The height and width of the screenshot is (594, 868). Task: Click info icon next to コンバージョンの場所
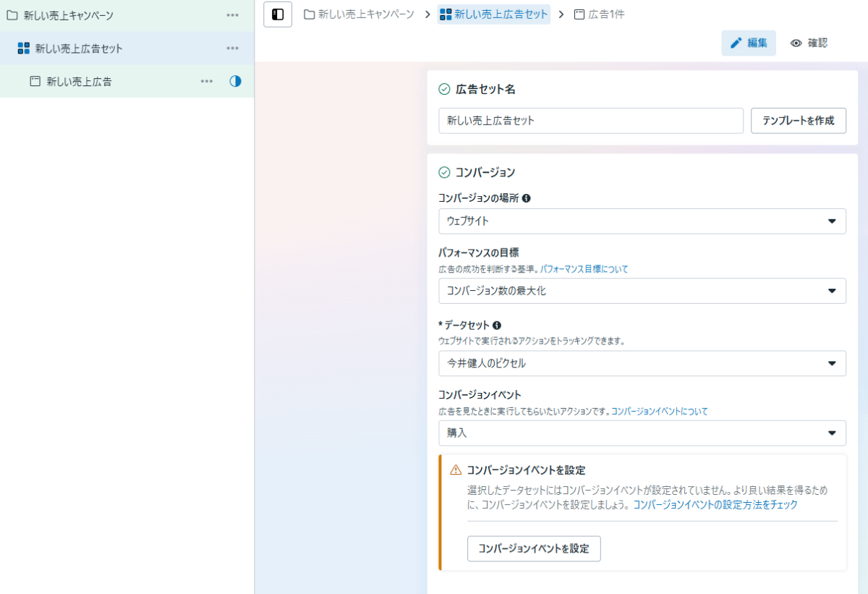coord(527,198)
